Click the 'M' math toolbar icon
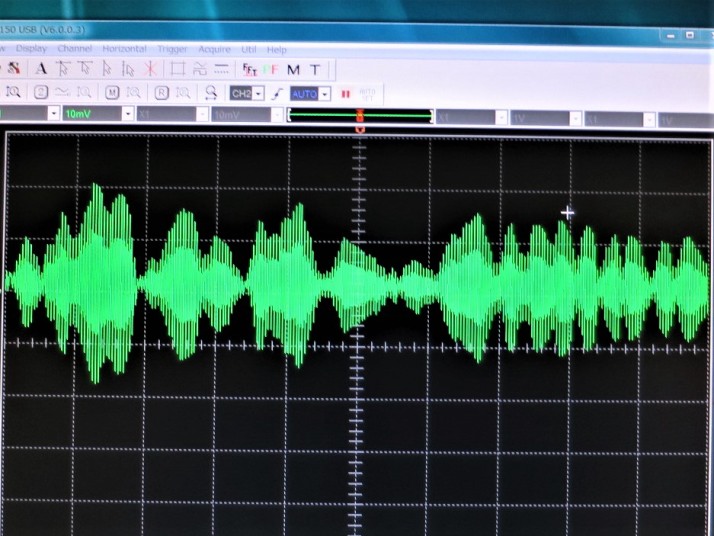Screen dimensions: 714x536 click(293, 69)
